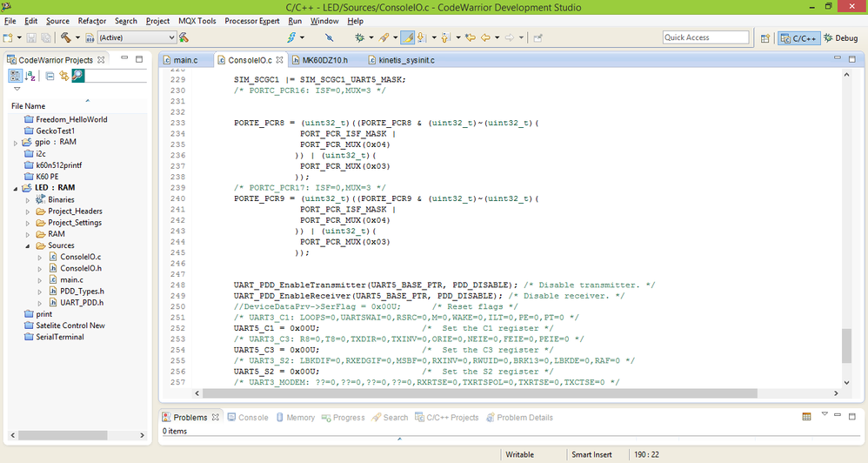Switch to the C/C++ perspective
The height and width of the screenshot is (463, 868).
[798, 38]
